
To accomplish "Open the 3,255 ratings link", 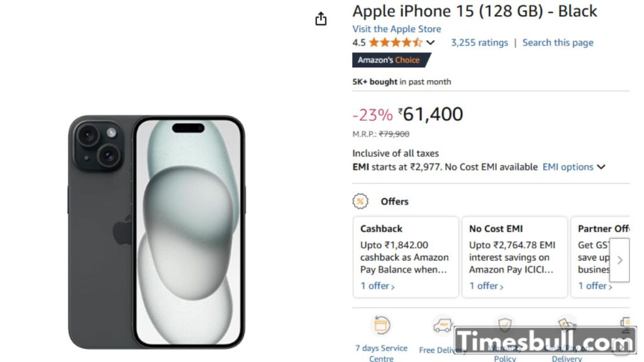I will point(479,43).
